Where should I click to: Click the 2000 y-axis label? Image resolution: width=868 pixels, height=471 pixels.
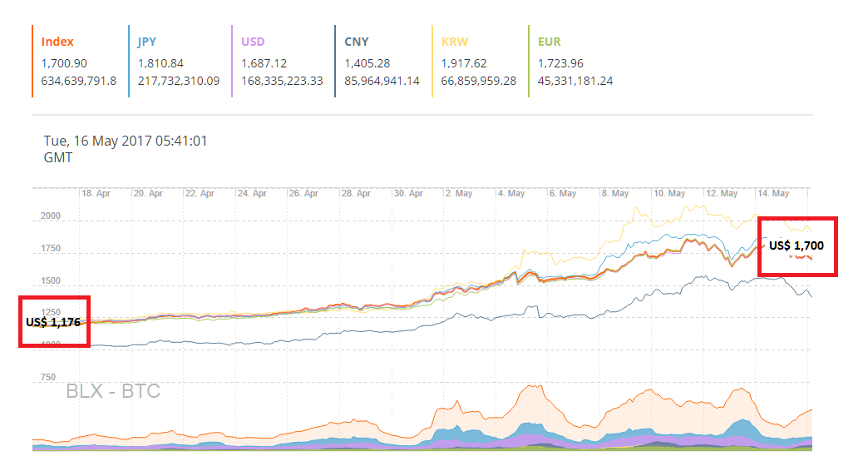click(x=51, y=216)
